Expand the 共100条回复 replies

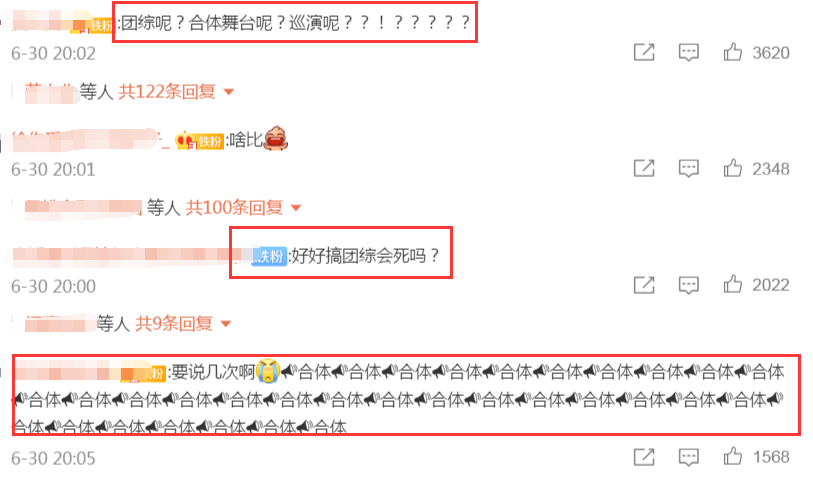pos(296,208)
